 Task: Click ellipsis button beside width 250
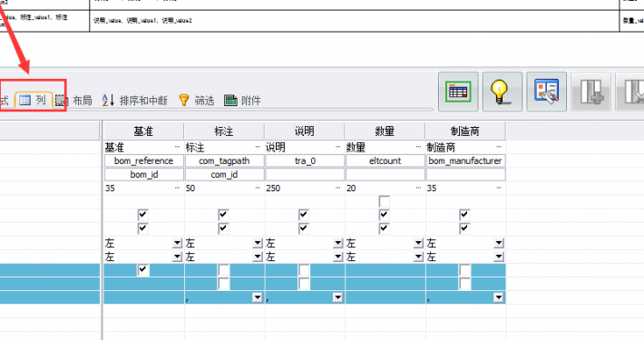pos(337,188)
